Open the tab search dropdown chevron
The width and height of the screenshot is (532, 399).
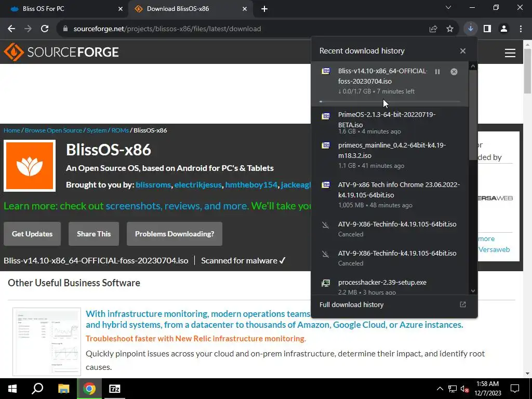448,7
